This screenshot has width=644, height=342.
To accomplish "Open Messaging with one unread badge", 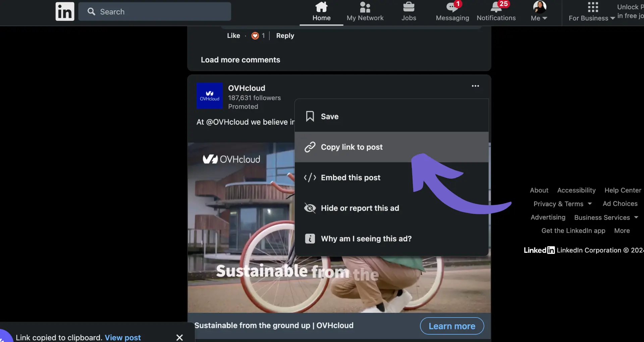I will (x=452, y=12).
